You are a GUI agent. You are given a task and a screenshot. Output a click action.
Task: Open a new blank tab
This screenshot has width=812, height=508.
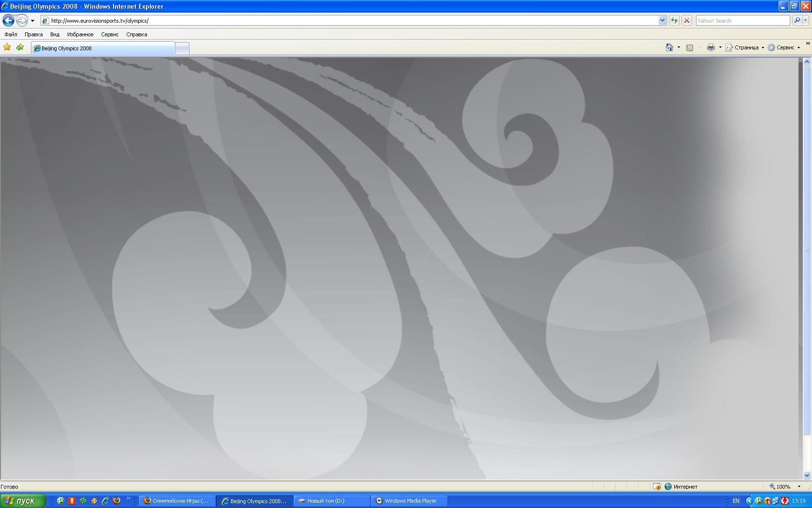[182, 48]
